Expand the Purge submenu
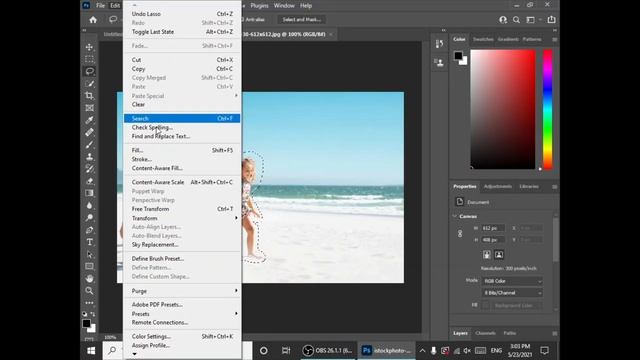The height and width of the screenshot is (360, 640). (236, 291)
